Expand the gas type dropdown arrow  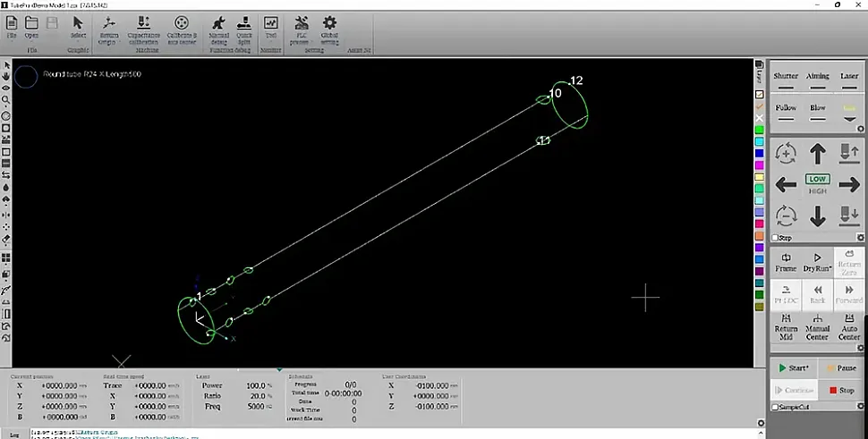click(849, 120)
